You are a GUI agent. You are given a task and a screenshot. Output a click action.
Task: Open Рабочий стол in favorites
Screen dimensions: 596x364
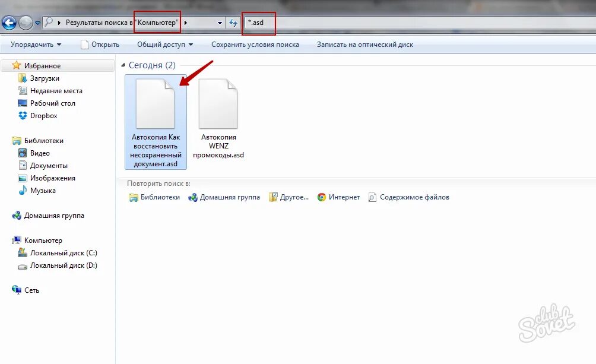tap(52, 103)
